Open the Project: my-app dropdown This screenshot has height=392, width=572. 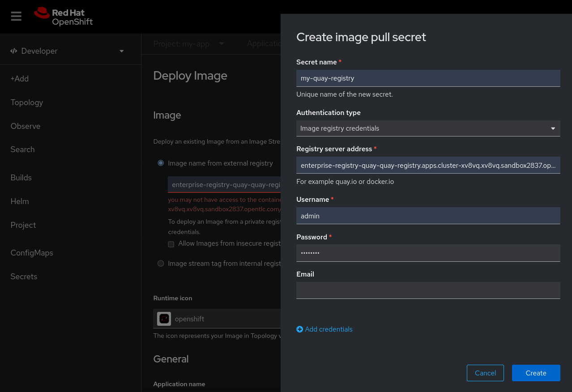(188, 44)
